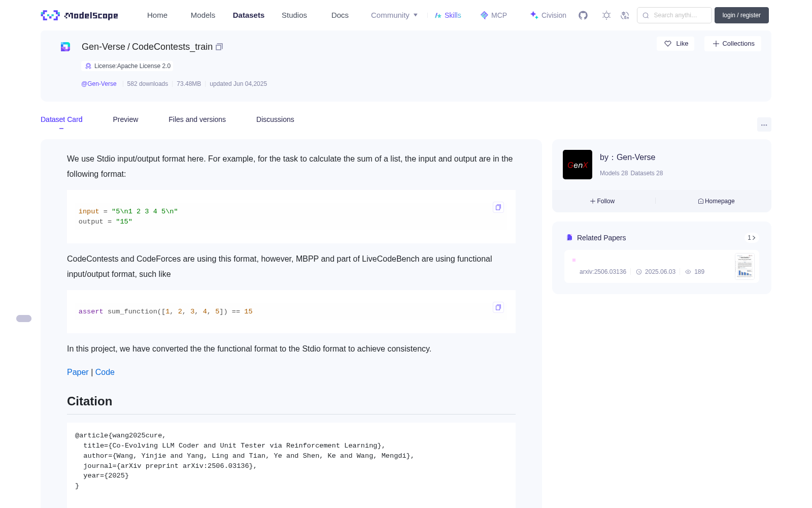The width and height of the screenshot is (812, 508).
Task: Like this dataset with the heart button
Action: (676, 44)
